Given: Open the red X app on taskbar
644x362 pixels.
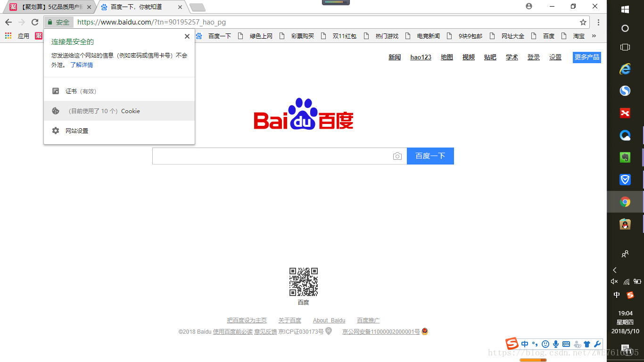Looking at the screenshot, I should [625, 113].
